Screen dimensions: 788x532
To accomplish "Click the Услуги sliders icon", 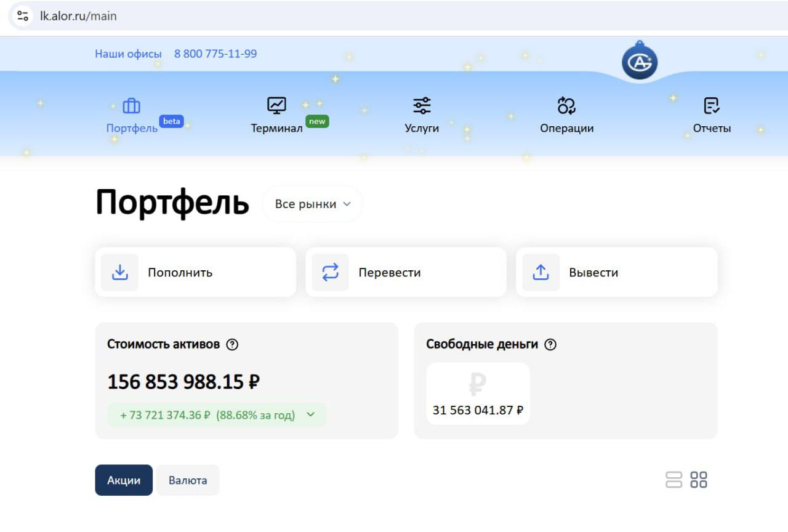I will (x=422, y=105).
